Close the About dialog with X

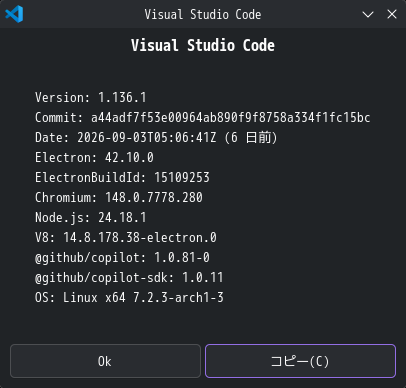tap(392, 14)
